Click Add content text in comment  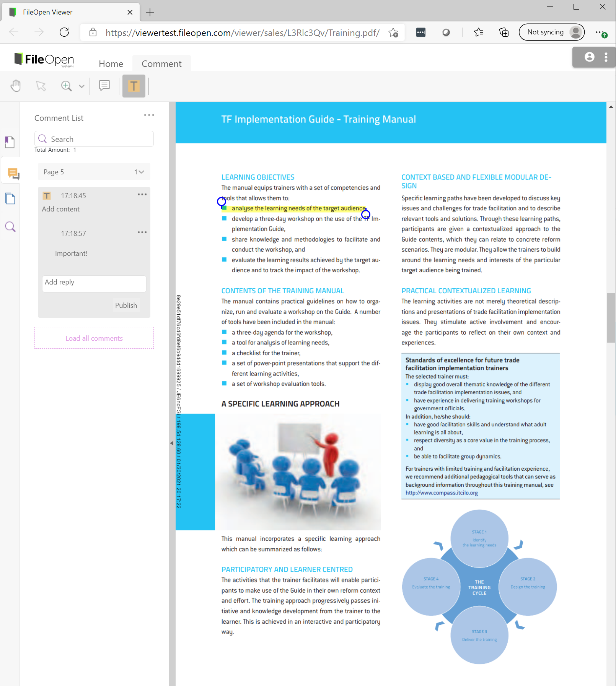(x=61, y=209)
